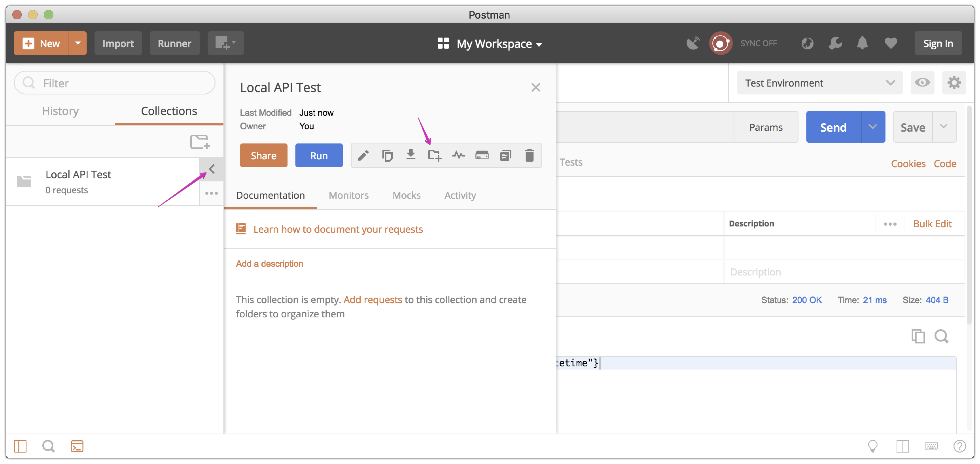Run the Local API Test collection
Viewport: 980px width, 464px height.
pos(319,155)
